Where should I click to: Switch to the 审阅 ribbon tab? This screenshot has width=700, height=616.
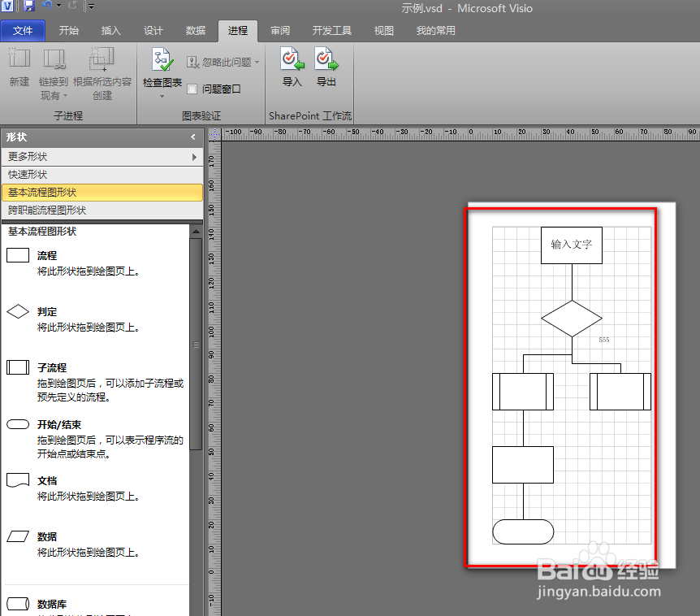[280, 31]
